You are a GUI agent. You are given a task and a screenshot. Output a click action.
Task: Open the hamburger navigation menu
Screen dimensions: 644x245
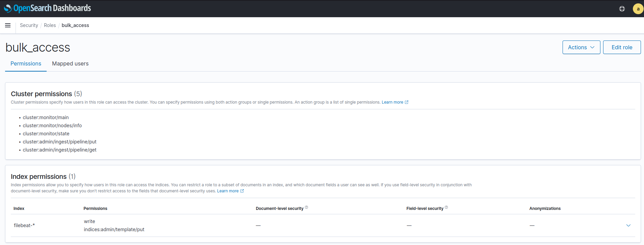(x=8, y=25)
